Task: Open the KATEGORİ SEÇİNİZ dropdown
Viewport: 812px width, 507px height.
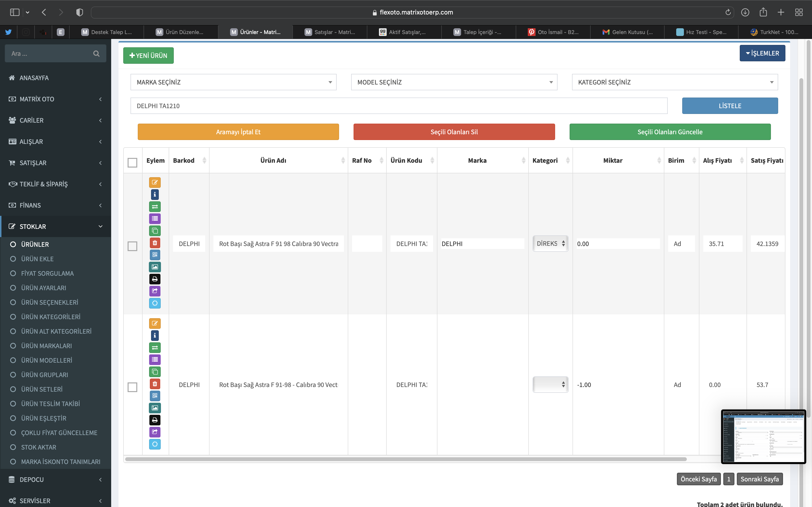Action: 674,82
